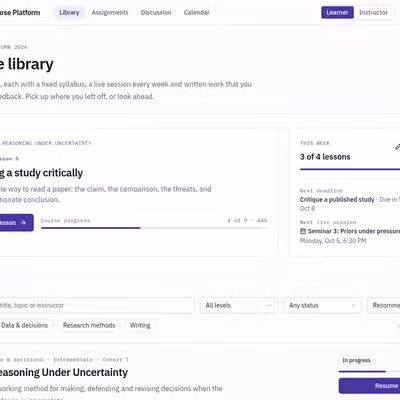Open the All levels dropdown
Image resolution: width=400 pixels, height=400 pixels.
click(239, 305)
